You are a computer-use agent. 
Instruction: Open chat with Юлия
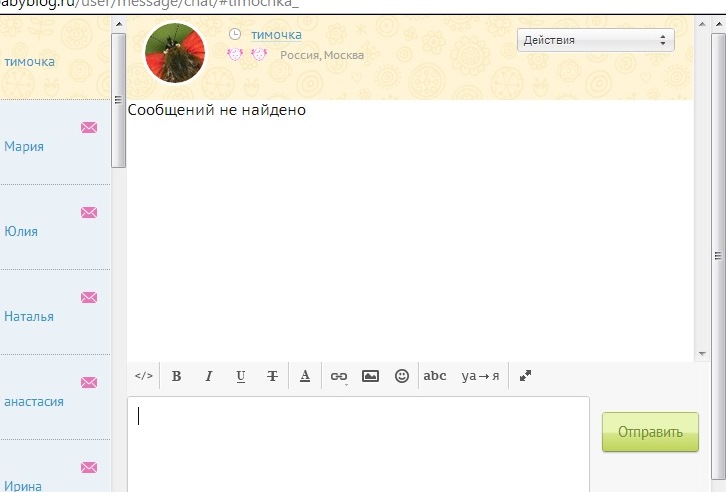click(x=55, y=227)
